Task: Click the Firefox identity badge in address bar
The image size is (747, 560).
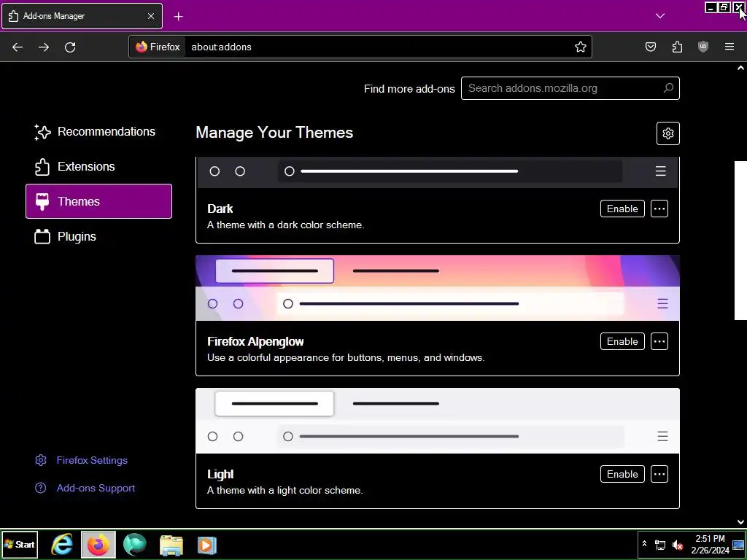Action: (x=158, y=47)
